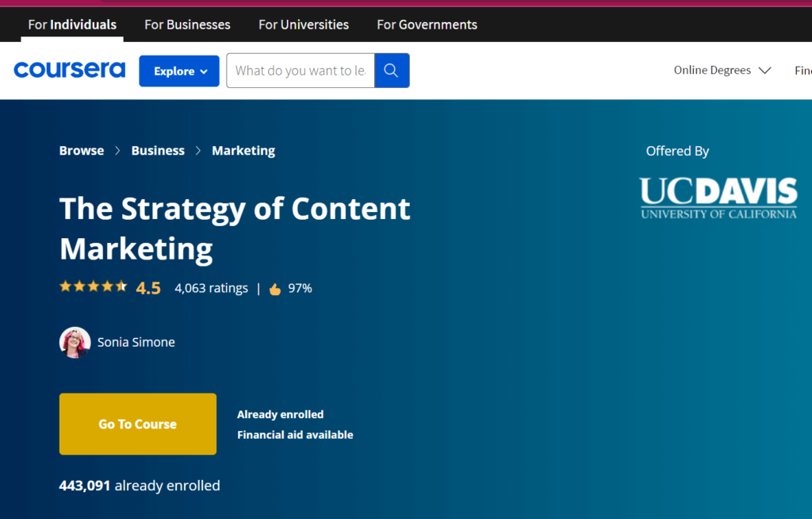Click the Financial aid available link
Image resolution: width=812 pixels, height=519 pixels.
[x=295, y=435]
